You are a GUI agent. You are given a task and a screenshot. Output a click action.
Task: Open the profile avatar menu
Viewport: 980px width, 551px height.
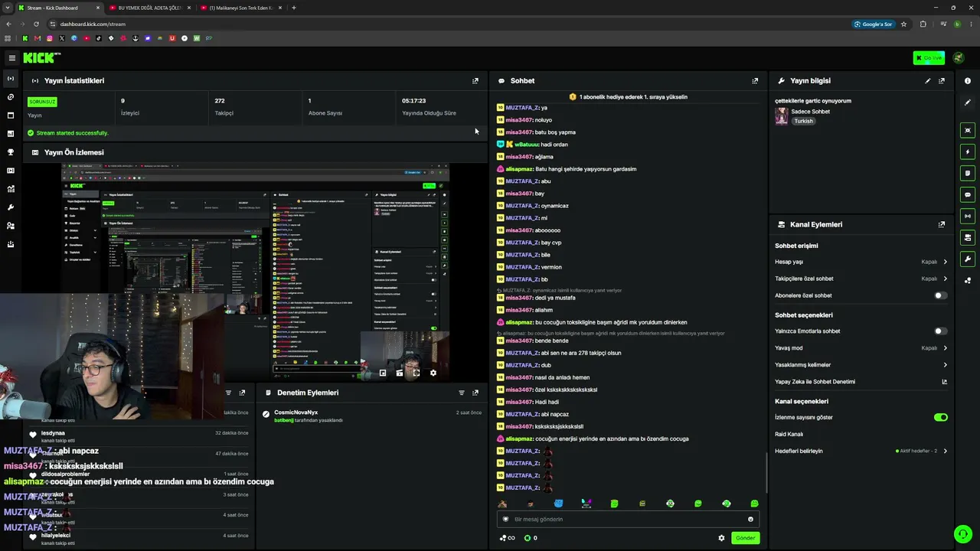point(959,58)
